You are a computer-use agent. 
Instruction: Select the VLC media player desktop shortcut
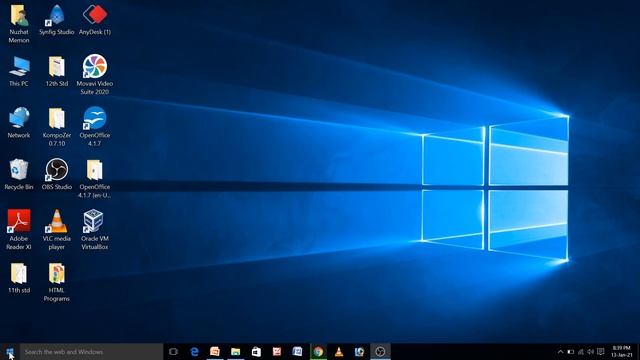point(57,230)
